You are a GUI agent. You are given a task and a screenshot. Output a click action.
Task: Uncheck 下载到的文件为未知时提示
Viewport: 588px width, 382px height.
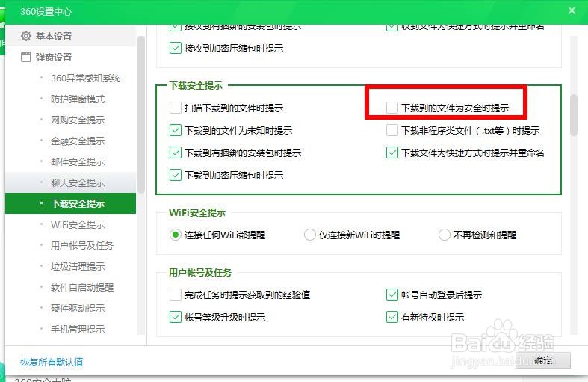(175, 130)
